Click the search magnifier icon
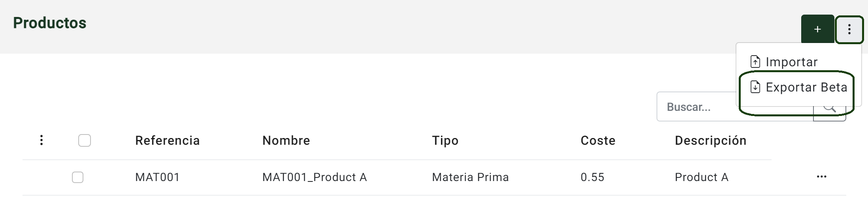 click(830, 107)
